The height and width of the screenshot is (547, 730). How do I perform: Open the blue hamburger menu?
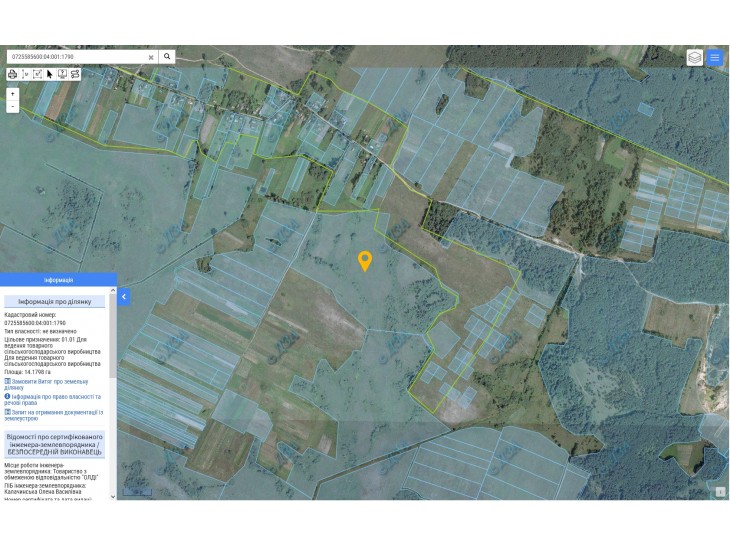715,58
